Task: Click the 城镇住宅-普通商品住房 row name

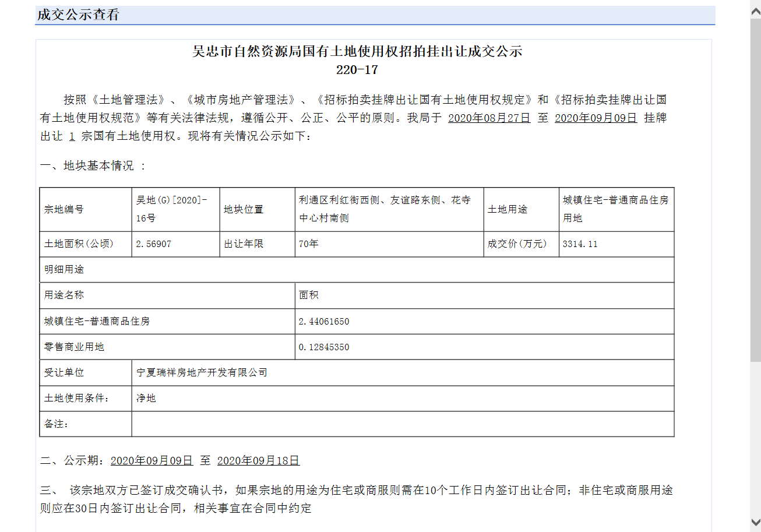Action: coord(97,321)
